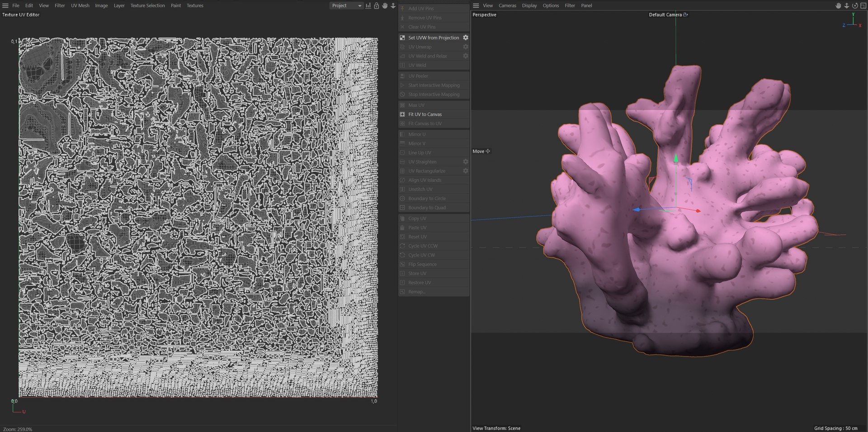Open the Textures menu
The height and width of the screenshot is (432, 868).
tap(195, 5)
